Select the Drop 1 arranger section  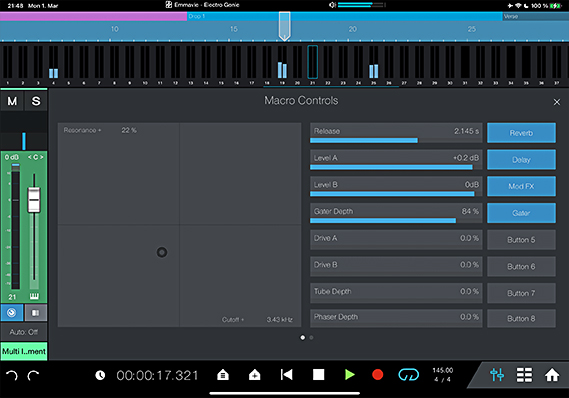coord(344,16)
